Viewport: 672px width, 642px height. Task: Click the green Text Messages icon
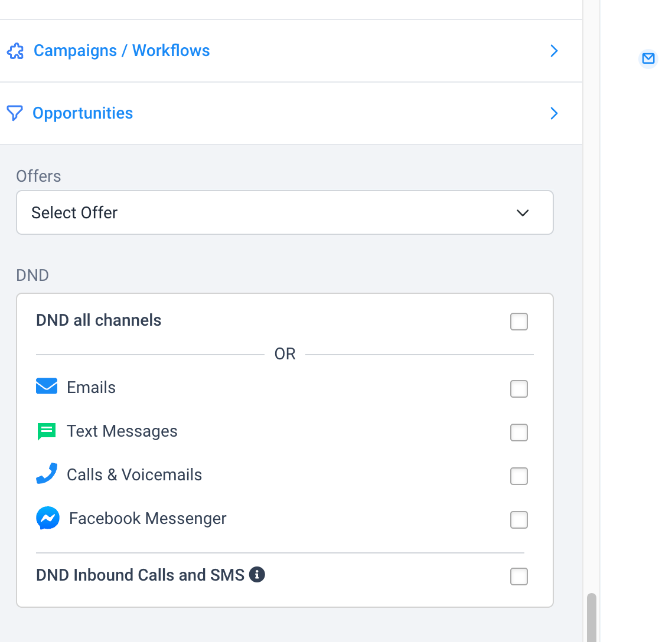[47, 431]
